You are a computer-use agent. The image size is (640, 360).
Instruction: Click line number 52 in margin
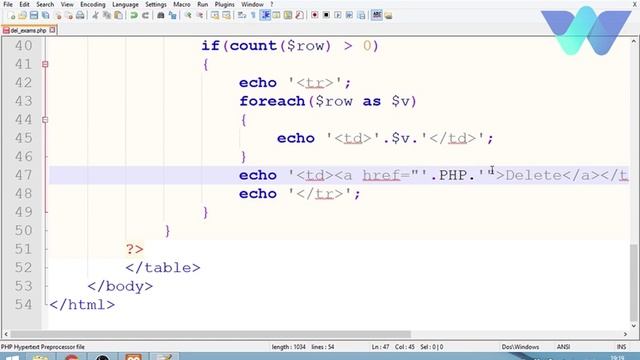tap(23, 268)
